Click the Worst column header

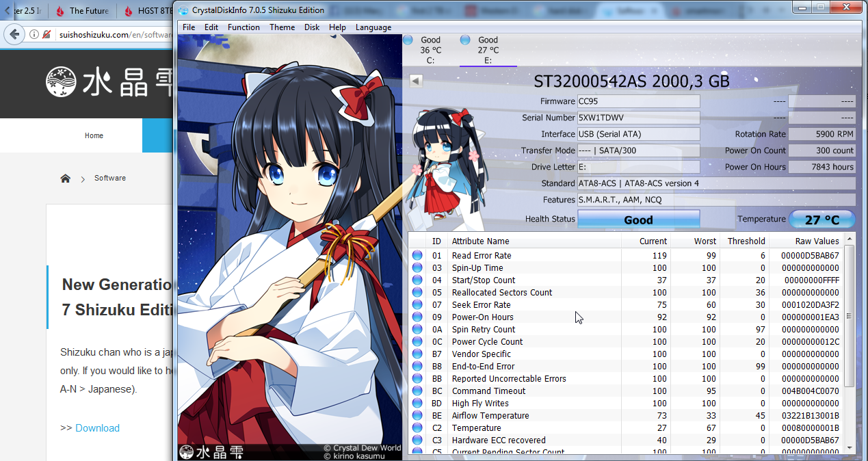point(696,241)
